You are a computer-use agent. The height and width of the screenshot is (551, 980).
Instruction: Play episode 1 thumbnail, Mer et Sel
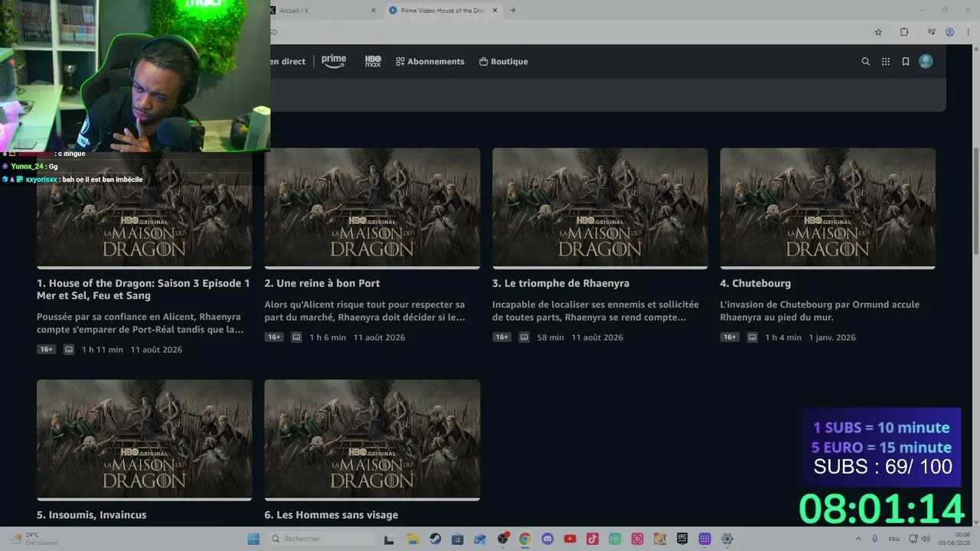click(x=144, y=208)
